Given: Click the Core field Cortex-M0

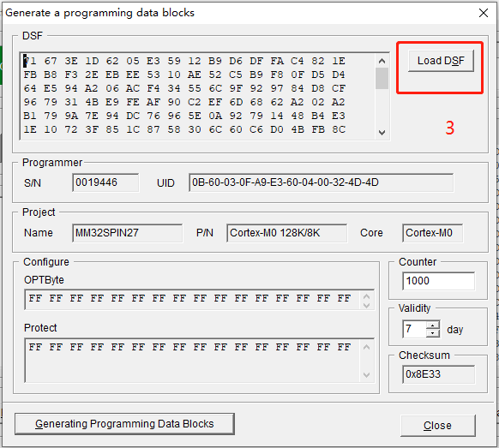Looking at the screenshot, I should coord(432,233).
